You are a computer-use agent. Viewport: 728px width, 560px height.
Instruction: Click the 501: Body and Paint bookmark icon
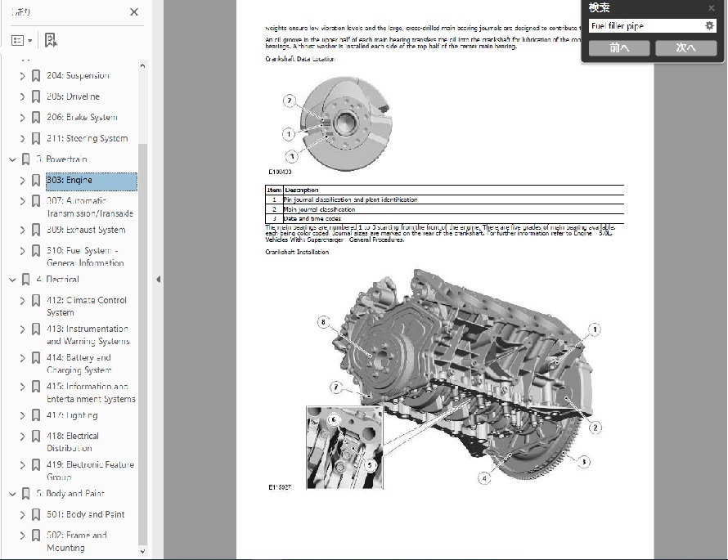point(36,514)
